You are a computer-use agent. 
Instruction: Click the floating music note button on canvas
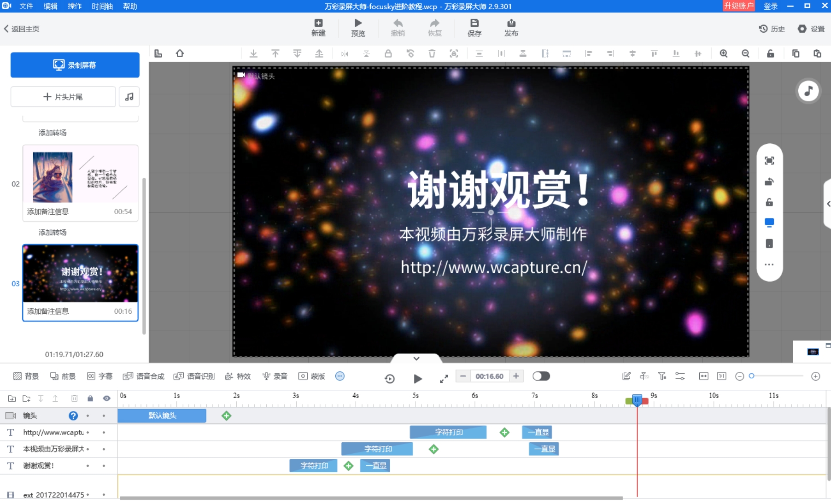(808, 91)
